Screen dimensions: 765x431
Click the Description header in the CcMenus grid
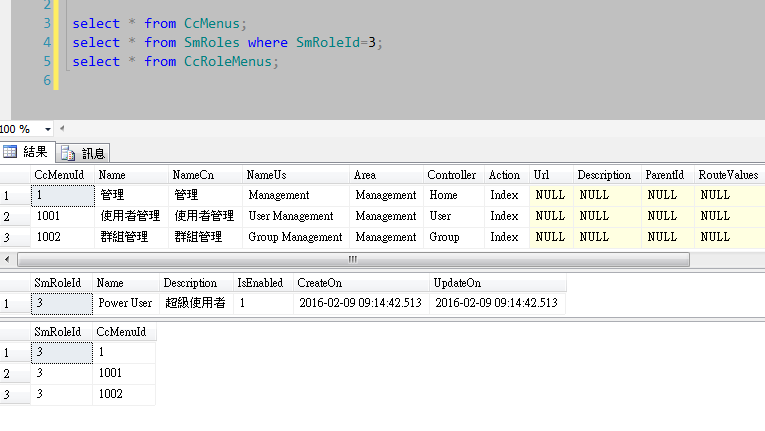tap(607, 175)
